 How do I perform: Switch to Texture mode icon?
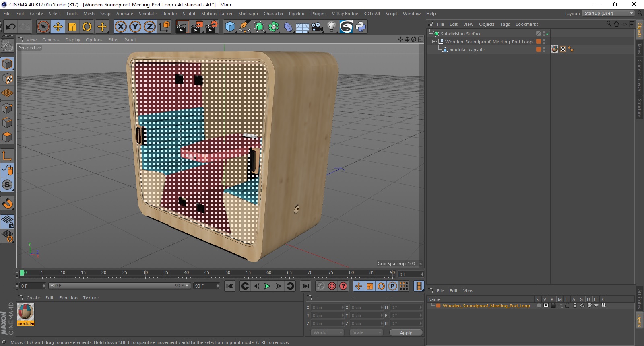pos(7,79)
